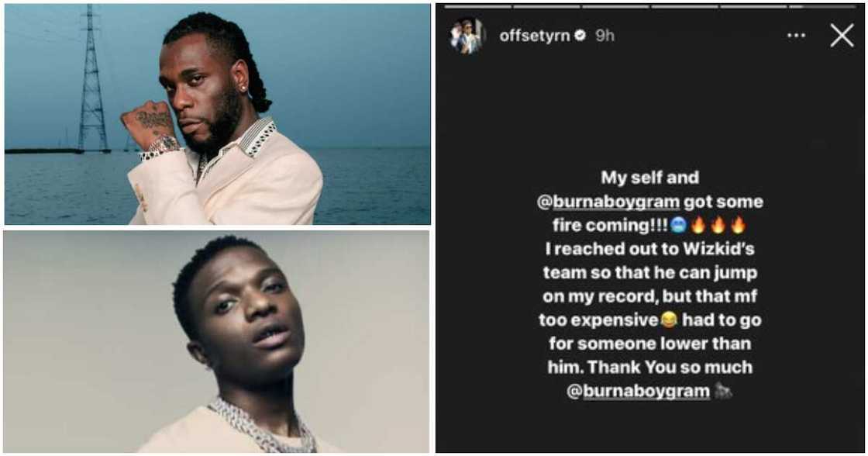Open the offsetyrn username link

point(535,36)
